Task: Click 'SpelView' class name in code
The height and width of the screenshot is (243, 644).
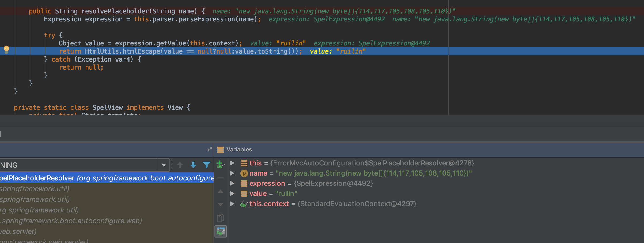Action: (107, 108)
